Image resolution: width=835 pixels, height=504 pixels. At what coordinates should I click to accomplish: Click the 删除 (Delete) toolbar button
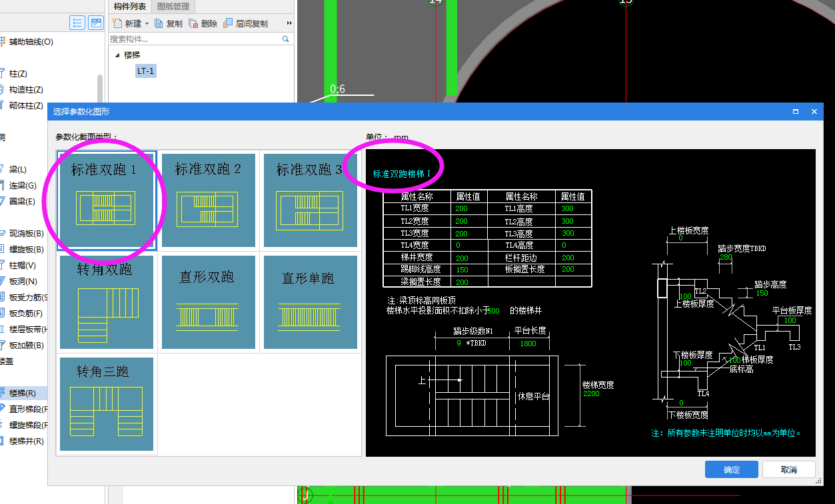tap(203, 23)
